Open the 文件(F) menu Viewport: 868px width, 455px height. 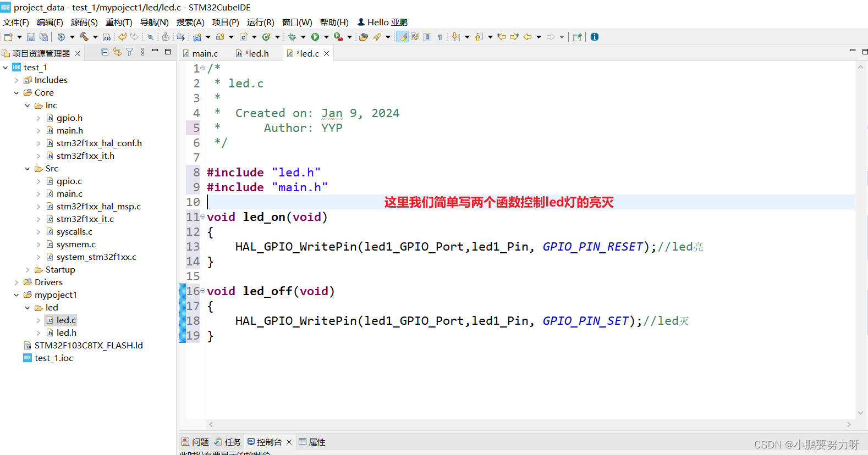[15, 23]
